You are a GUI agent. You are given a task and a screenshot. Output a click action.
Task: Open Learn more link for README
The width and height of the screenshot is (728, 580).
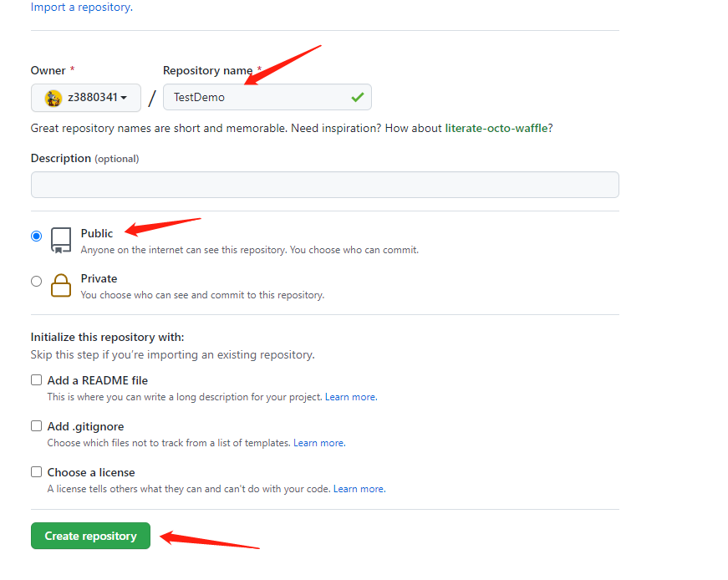(351, 397)
